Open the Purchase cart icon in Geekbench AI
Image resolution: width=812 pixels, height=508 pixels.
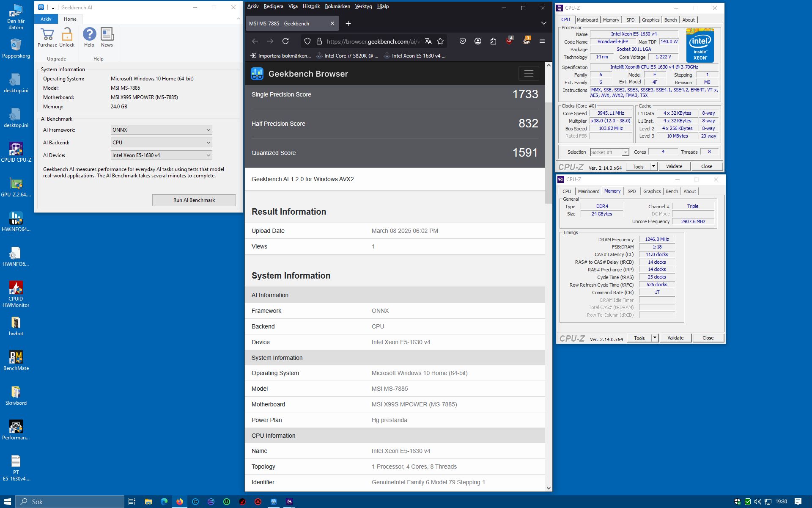tap(47, 37)
